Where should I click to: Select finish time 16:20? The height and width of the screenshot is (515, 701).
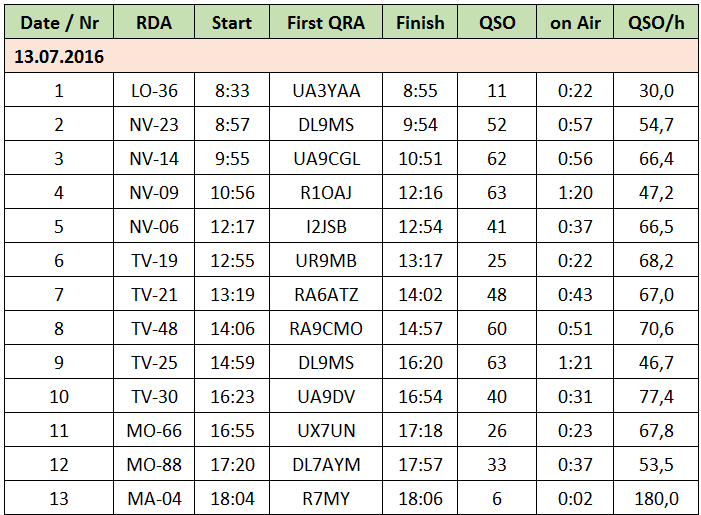tap(421, 362)
